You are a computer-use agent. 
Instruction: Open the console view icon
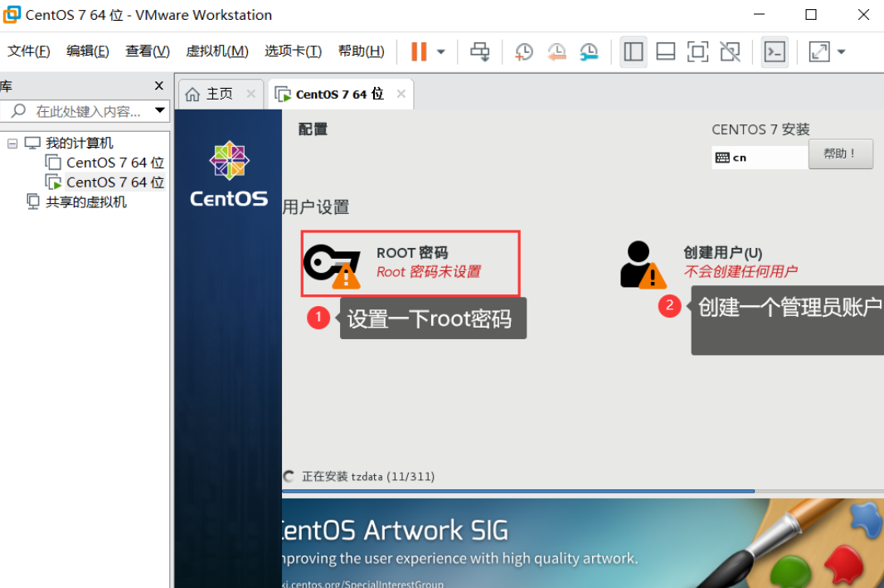point(775,52)
